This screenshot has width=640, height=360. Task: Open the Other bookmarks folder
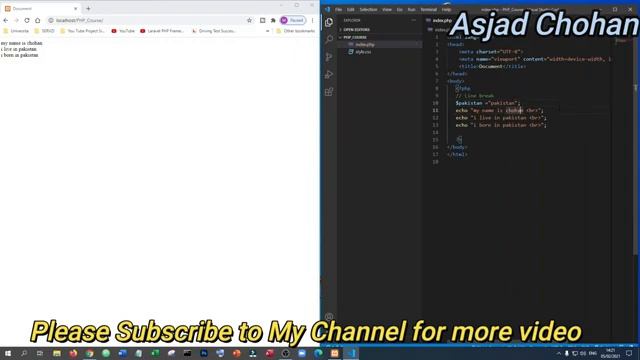[296, 31]
